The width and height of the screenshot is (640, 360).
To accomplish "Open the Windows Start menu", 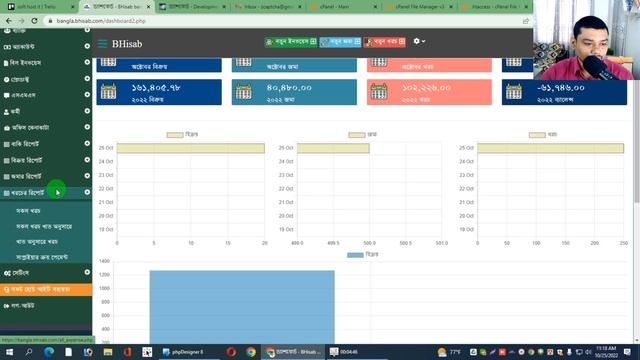I will click(9, 352).
